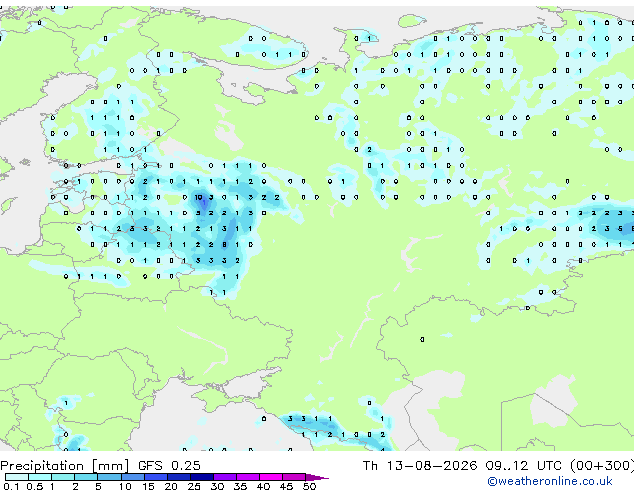Click the '0.5' legend scale label

click(35, 486)
